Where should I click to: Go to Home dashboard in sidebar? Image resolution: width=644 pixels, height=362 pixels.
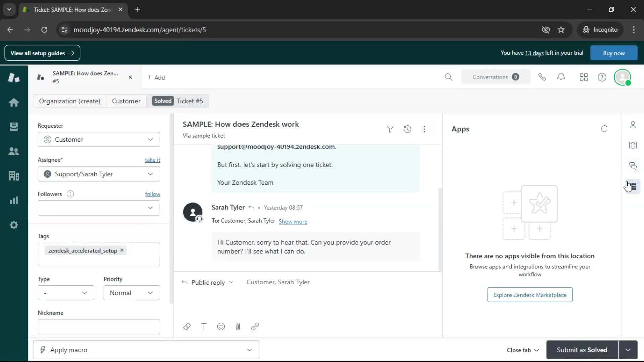click(x=14, y=102)
